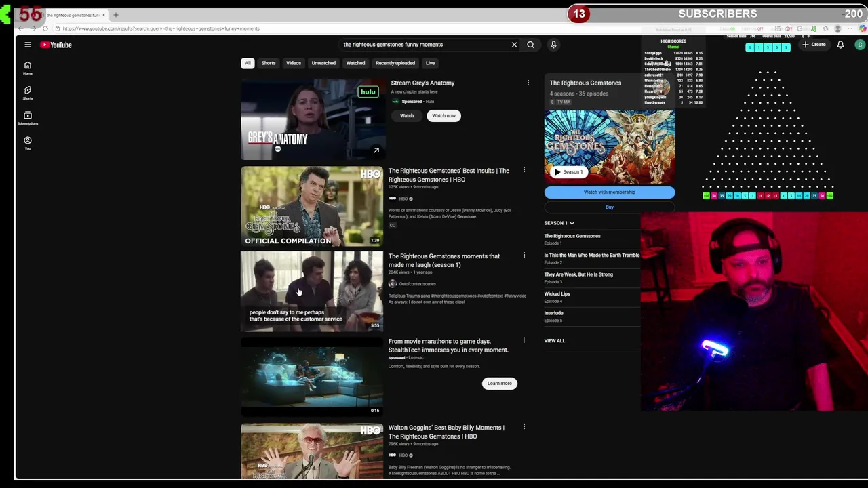
Task: Click Watch now on the Hulu ad
Action: point(443,116)
